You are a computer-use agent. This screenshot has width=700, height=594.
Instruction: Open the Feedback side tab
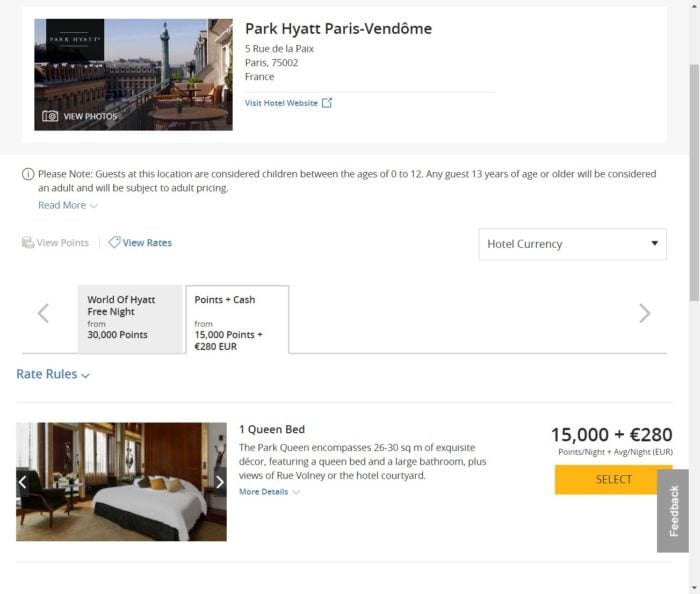tap(673, 511)
